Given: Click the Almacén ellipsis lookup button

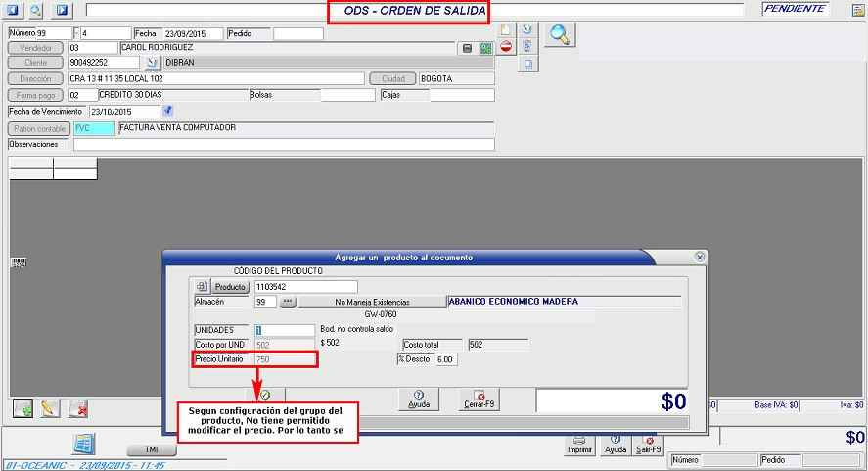Looking at the screenshot, I should (x=288, y=303).
